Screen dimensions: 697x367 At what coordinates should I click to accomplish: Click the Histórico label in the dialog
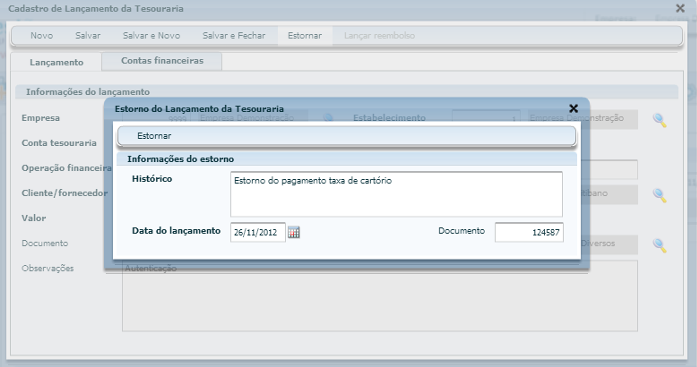[152, 179]
